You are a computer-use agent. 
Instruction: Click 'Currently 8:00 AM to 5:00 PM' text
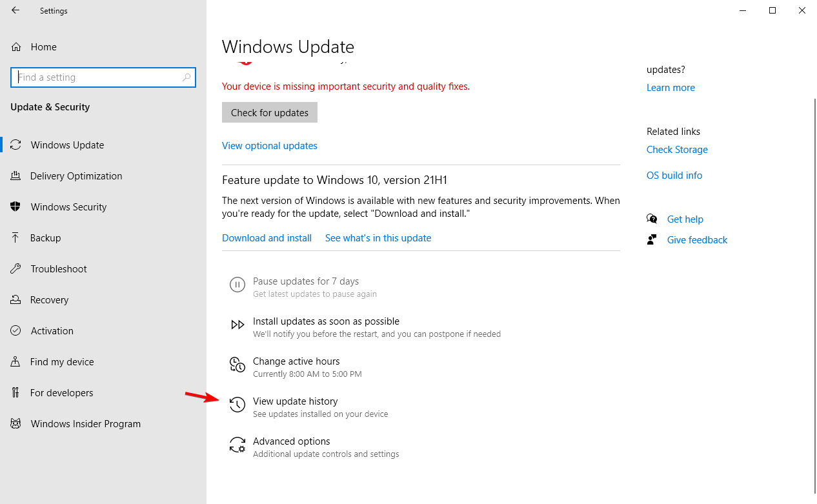[x=307, y=374]
